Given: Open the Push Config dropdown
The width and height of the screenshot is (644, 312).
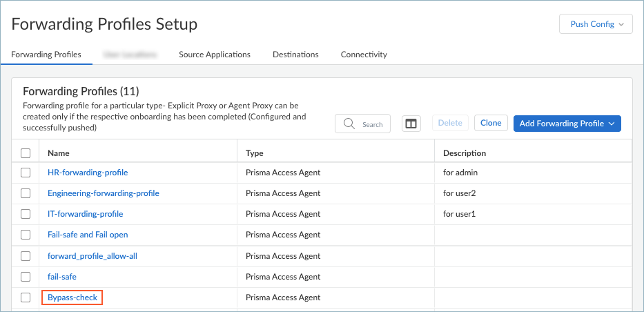Looking at the screenshot, I should [596, 24].
